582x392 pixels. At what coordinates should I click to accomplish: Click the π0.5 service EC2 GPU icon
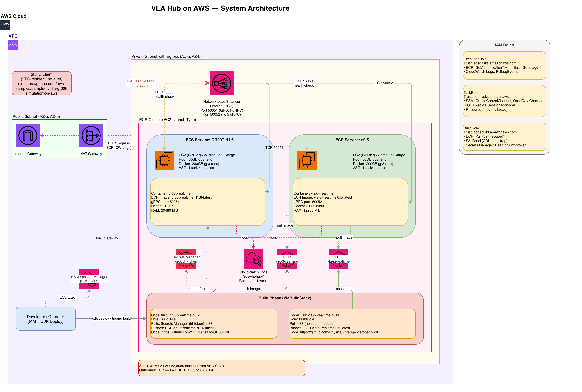click(x=307, y=160)
